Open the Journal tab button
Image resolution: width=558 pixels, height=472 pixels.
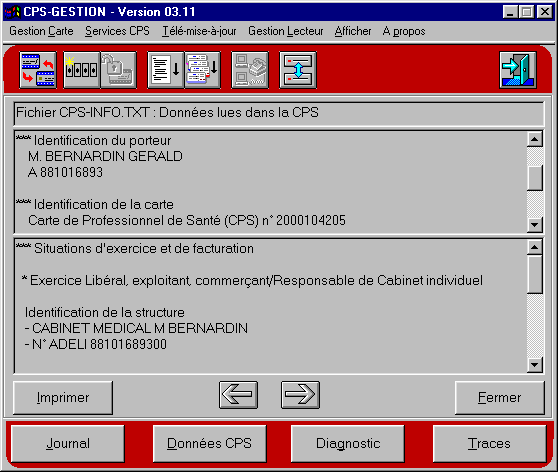tap(68, 444)
